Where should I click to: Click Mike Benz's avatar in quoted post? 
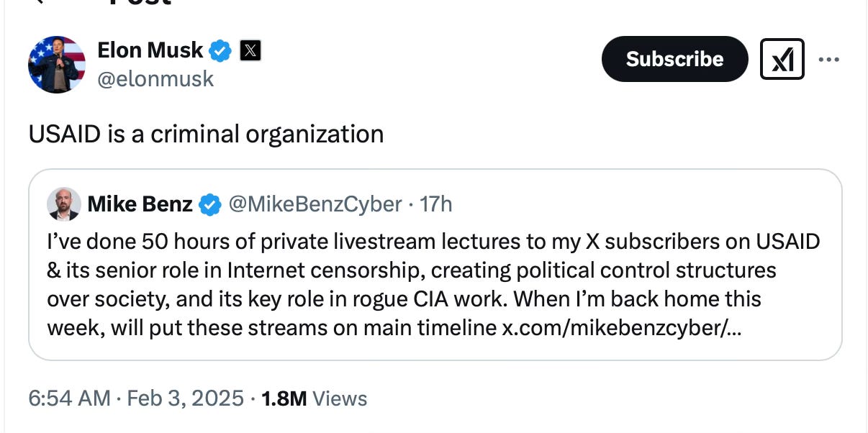(x=63, y=204)
